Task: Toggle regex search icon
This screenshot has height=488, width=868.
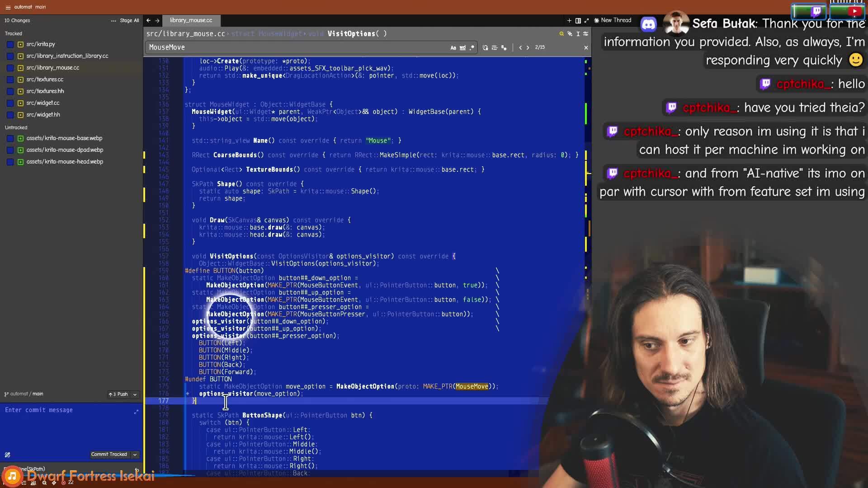Action: click(x=472, y=47)
